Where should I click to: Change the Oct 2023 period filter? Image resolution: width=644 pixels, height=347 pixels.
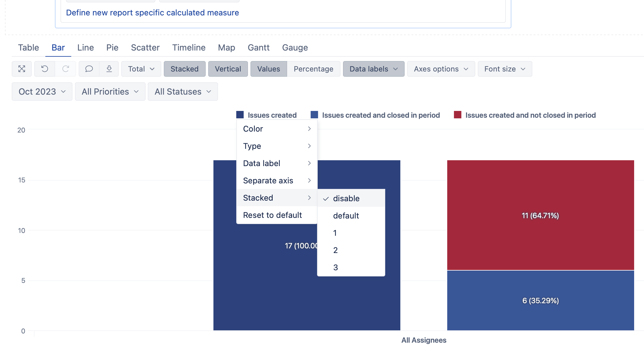coord(42,91)
